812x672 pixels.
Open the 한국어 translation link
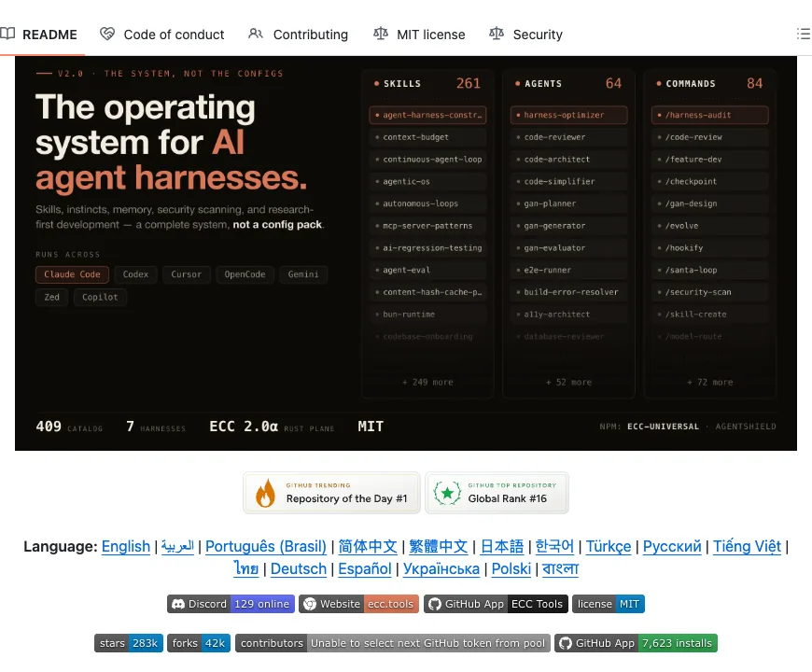click(x=554, y=546)
